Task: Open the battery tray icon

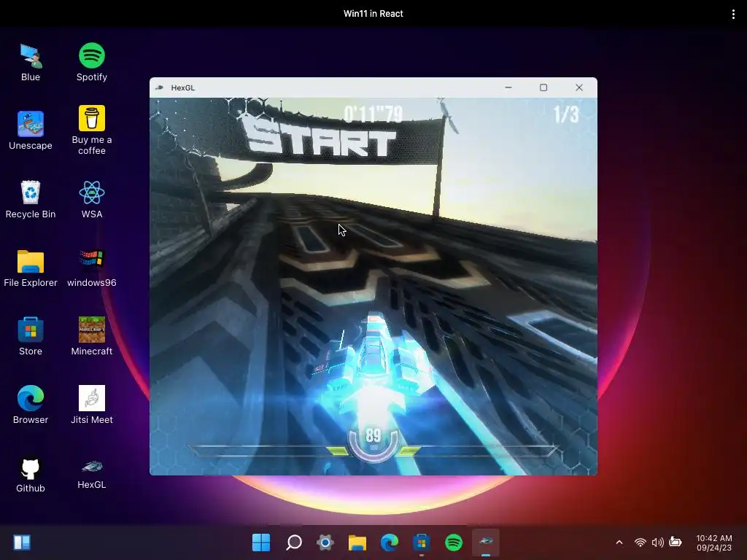Action: pos(675,542)
